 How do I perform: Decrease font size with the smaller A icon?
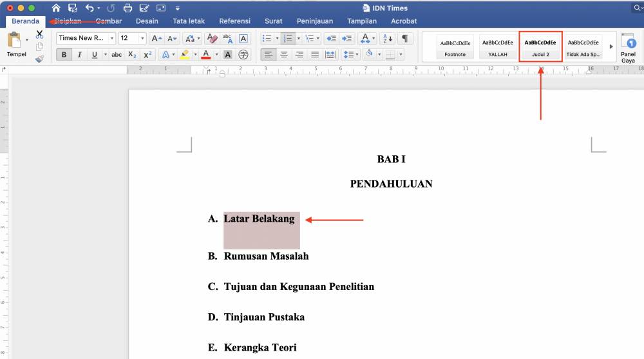click(172, 38)
